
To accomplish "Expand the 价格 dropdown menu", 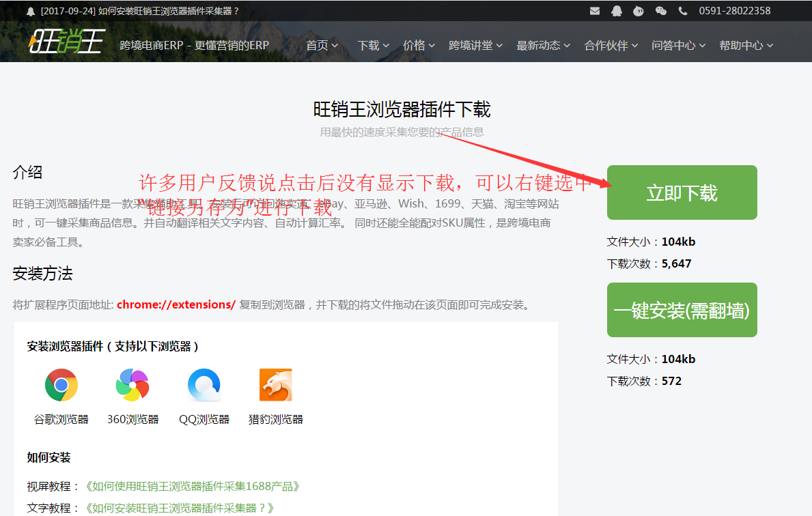I will point(419,46).
